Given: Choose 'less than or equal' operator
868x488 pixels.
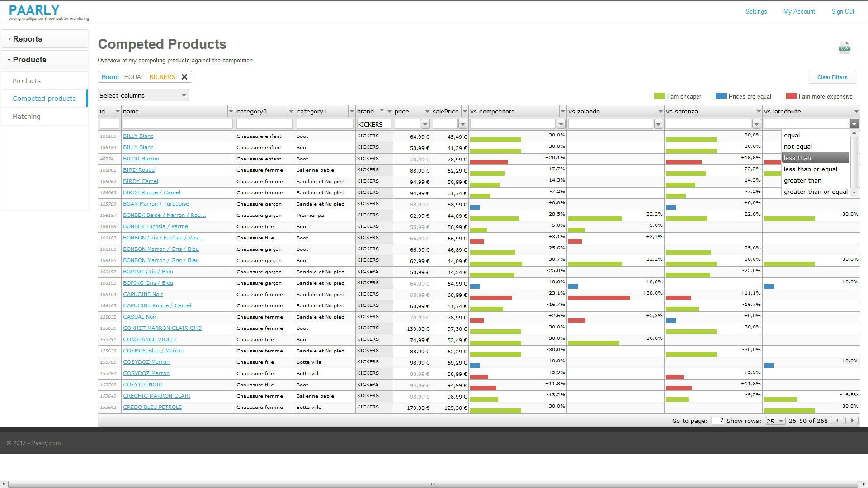Looking at the screenshot, I should (x=816, y=169).
